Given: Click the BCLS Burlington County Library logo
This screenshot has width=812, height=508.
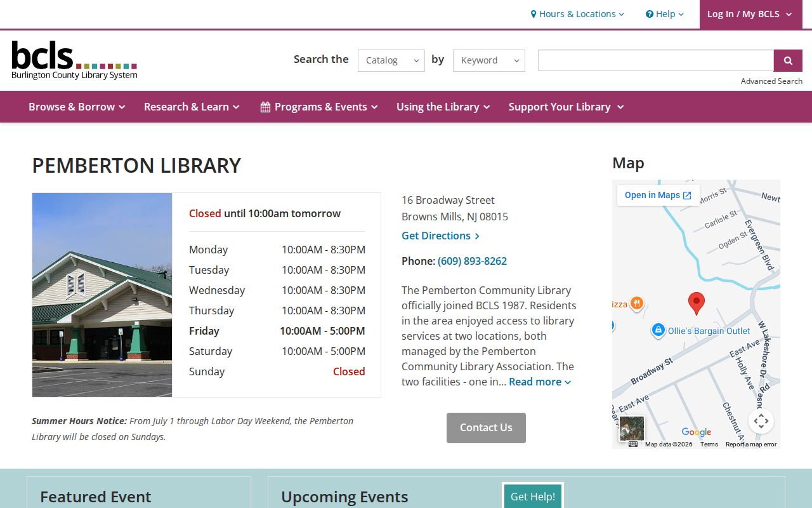Looking at the screenshot, I should (x=74, y=60).
